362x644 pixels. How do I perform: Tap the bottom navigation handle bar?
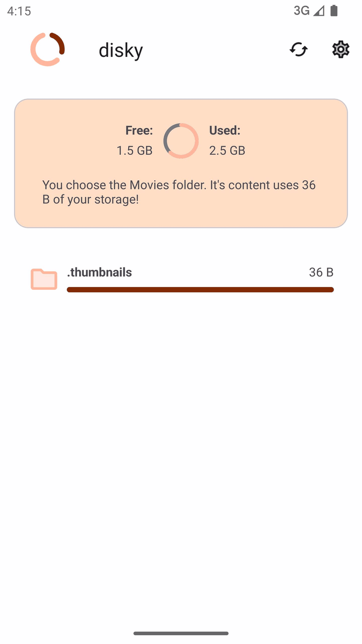pyautogui.click(x=181, y=633)
